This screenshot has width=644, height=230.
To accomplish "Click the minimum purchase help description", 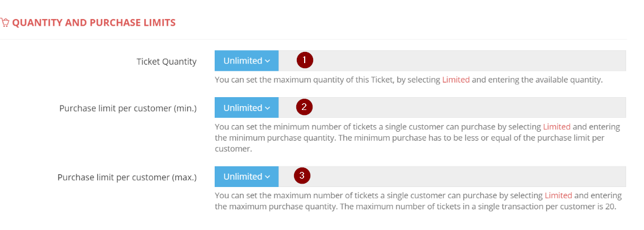I will pyautogui.click(x=391, y=138).
